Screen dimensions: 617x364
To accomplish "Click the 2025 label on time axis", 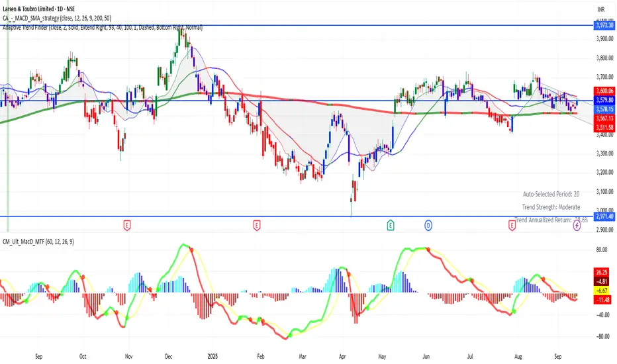I will (x=213, y=357).
